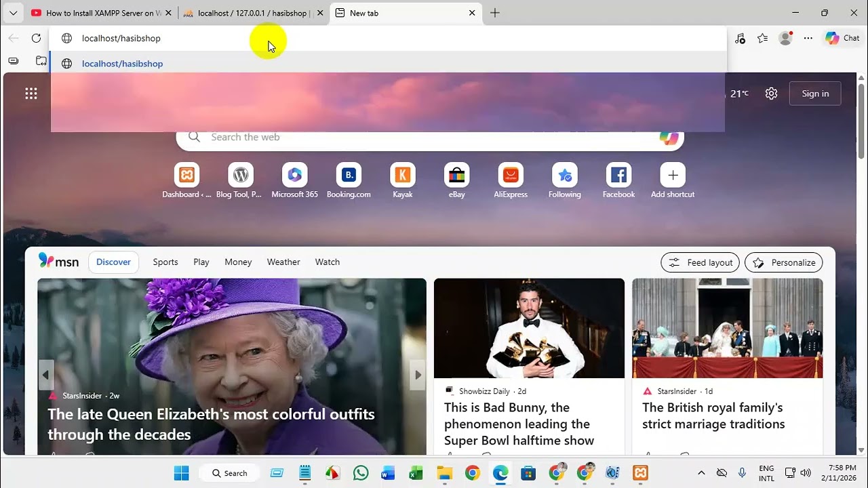Show hidden system tray icons
The image size is (868, 488).
pyautogui.click(x=701, y=472)
